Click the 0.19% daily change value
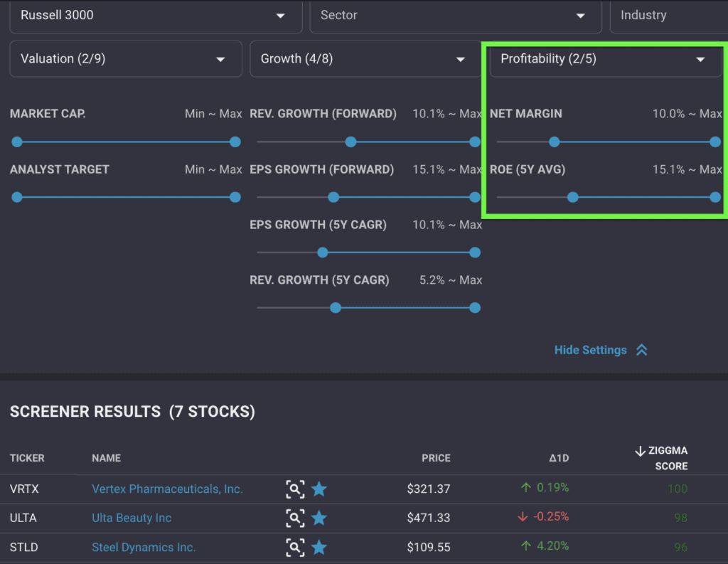The width and height of the screenshot is (728, 564). [552, 487]
